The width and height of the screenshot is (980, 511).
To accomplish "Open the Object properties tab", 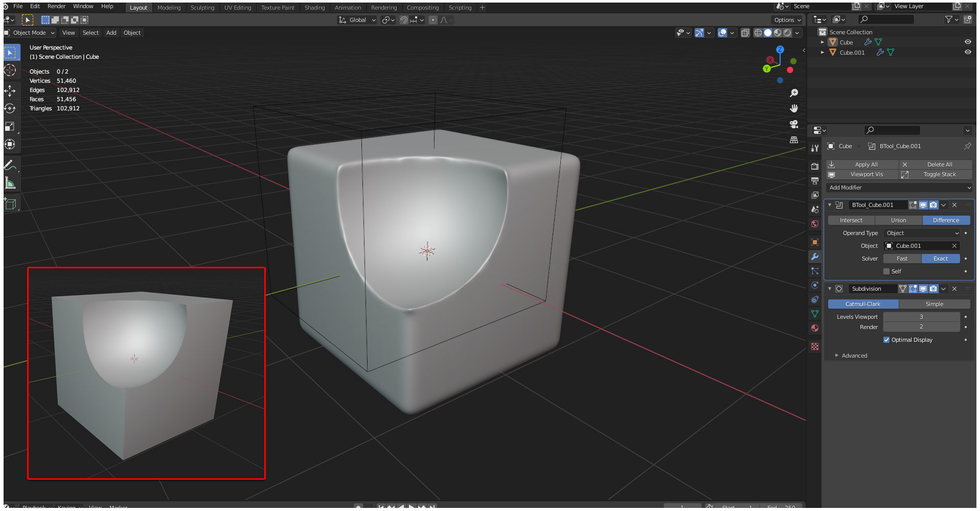I will pos(815,242).
